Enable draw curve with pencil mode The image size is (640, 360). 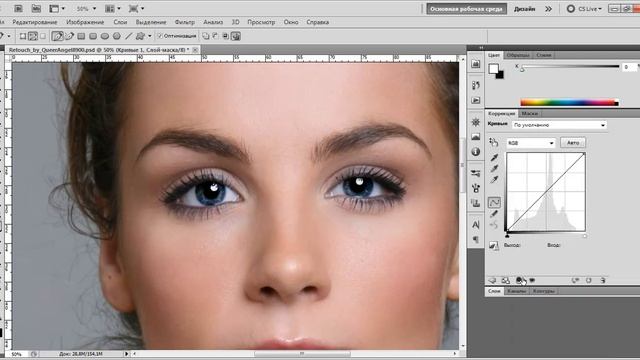coord(494,213)
